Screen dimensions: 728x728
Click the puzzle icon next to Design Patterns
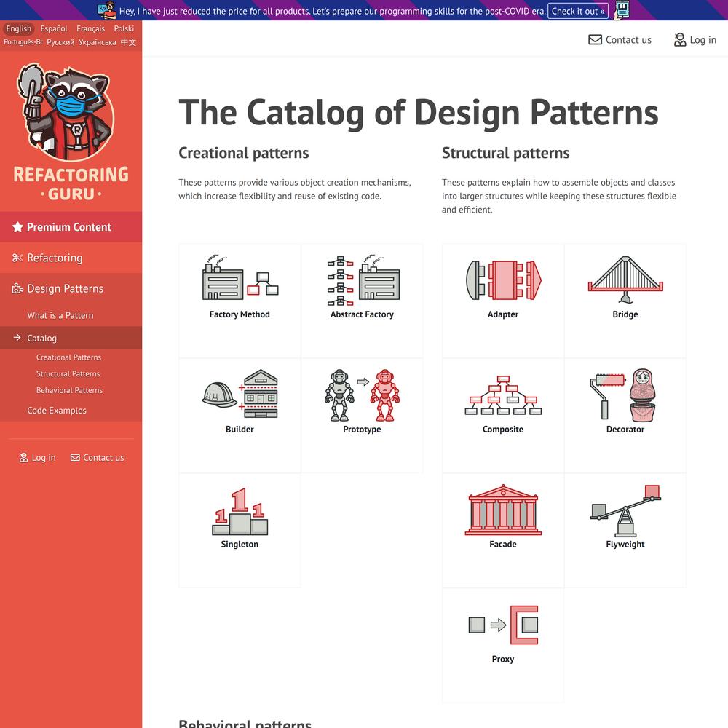tap(17, 289)
